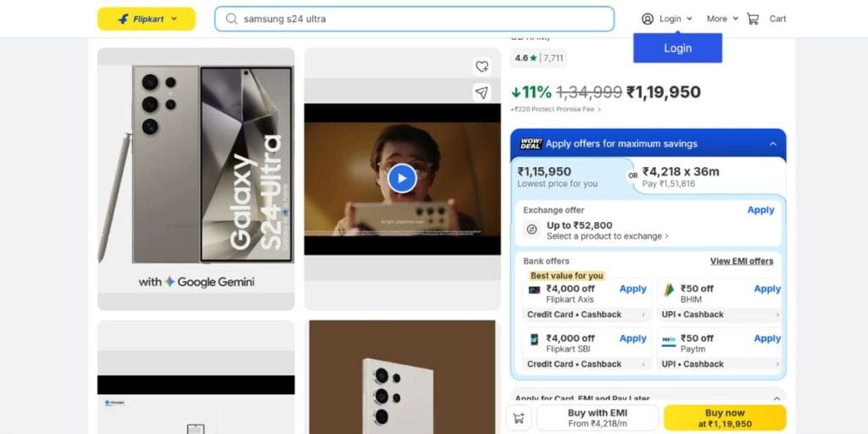Image resolution: width=868 pixels, height=434 pixels.
Task: Expand BHIM UPI Cashback details
Action: (720, 314)
